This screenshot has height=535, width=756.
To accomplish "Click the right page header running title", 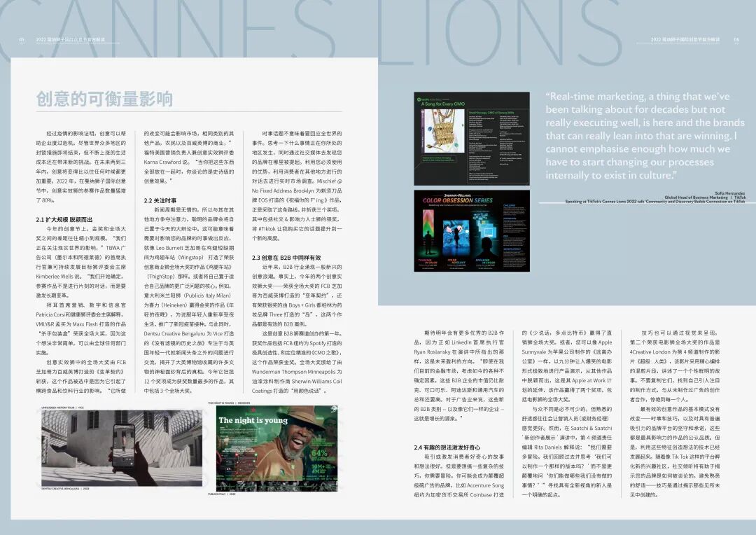I will click(x=685, y=39).
